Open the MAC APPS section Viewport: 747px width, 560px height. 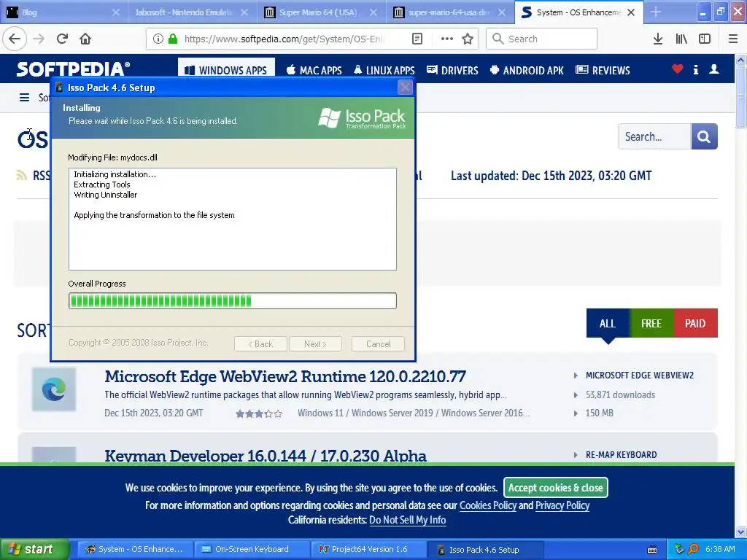coord(314,70)
